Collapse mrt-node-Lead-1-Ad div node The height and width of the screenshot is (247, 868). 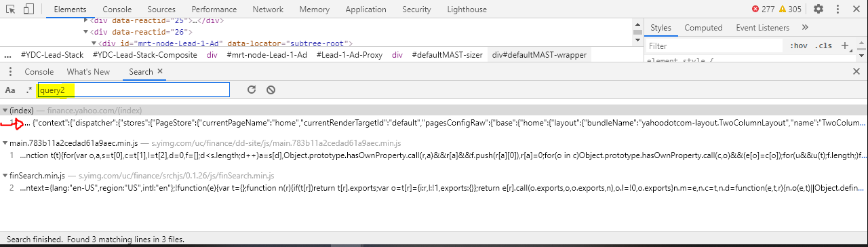pos(94,43)
